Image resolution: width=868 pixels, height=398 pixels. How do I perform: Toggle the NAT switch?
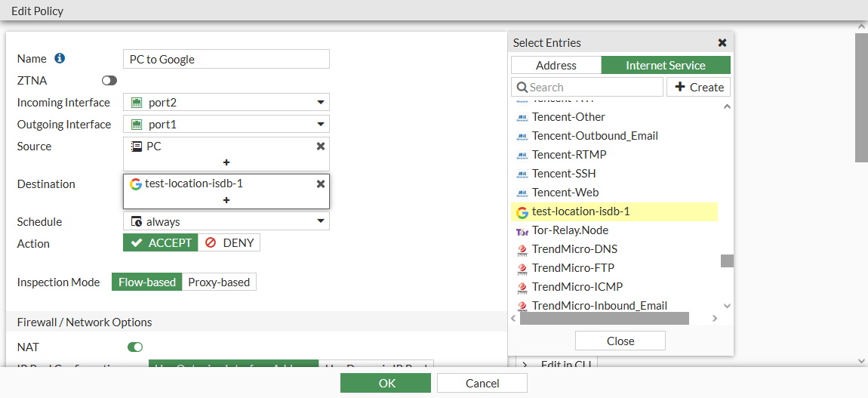135,347
